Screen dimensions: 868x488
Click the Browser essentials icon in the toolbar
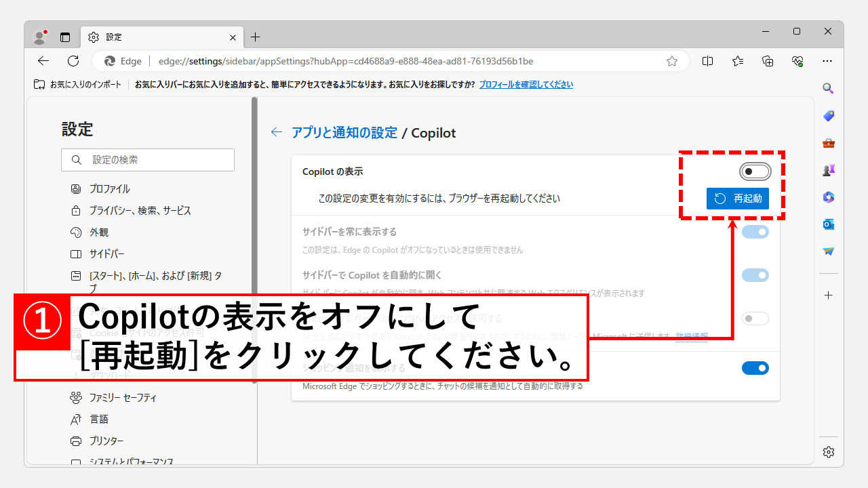coord(797,60)
